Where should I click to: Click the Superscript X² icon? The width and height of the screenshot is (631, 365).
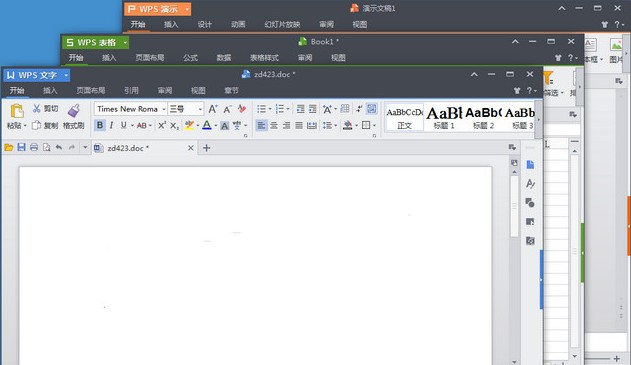point(162,126)
